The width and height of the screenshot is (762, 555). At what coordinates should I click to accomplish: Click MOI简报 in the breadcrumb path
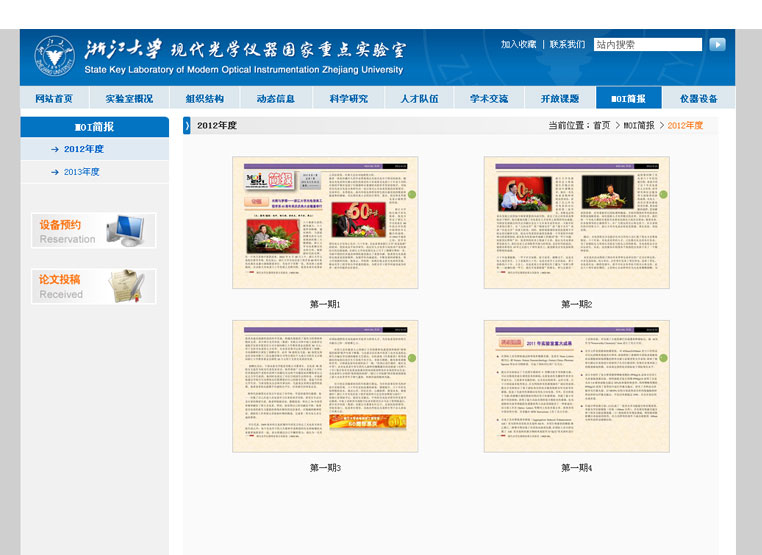639,126
